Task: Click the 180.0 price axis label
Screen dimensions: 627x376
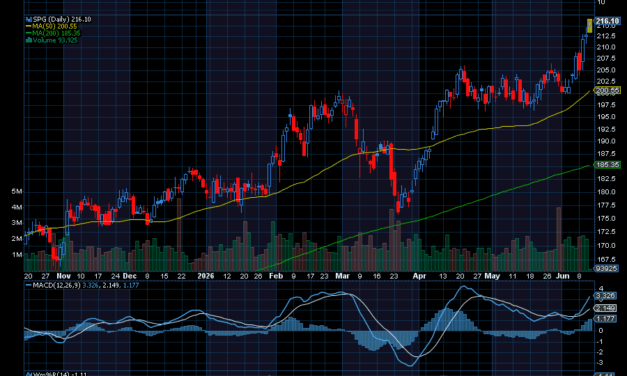Action: (606, 192)
